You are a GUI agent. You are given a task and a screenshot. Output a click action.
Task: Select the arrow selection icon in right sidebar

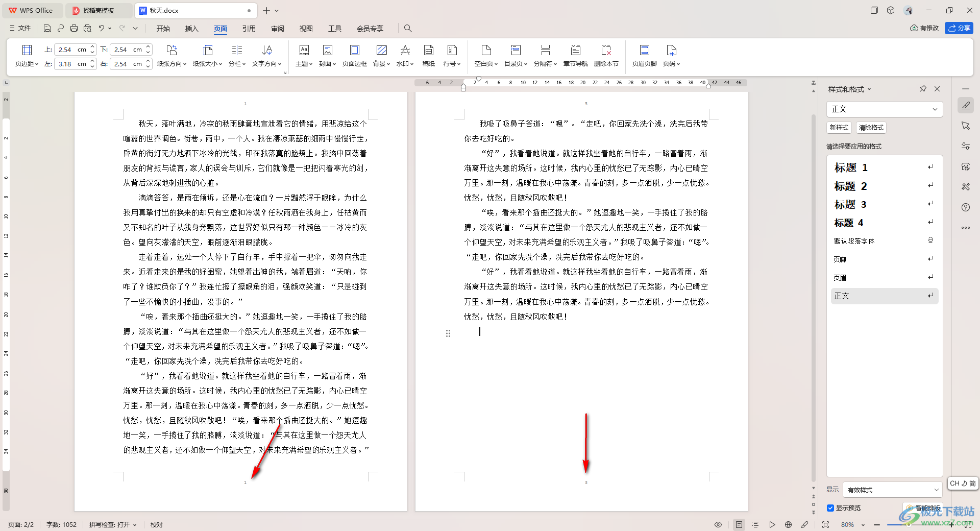click(966, 126)
